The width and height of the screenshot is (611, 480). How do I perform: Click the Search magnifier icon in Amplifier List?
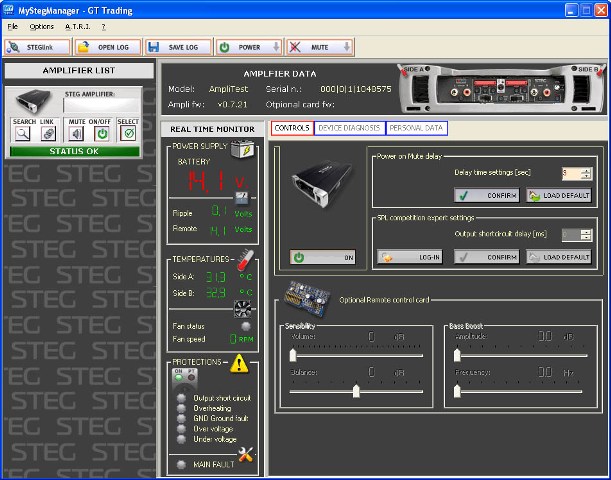pos(22,134)
